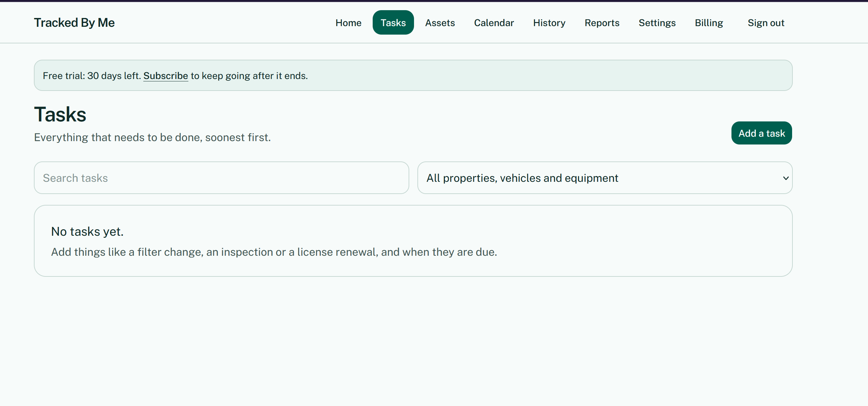
Task: Click the 'No tasks yet.' message
Action: click(x=87, y=231)
